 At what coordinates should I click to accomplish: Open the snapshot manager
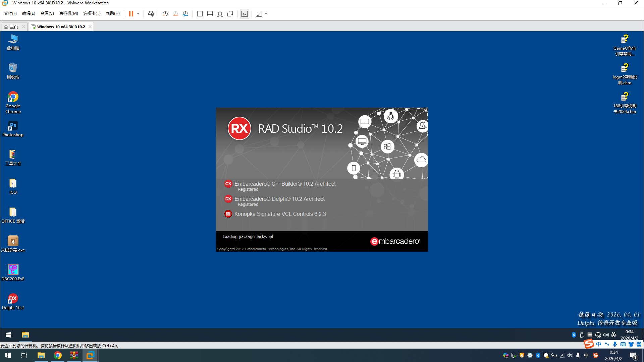point(185,14)
